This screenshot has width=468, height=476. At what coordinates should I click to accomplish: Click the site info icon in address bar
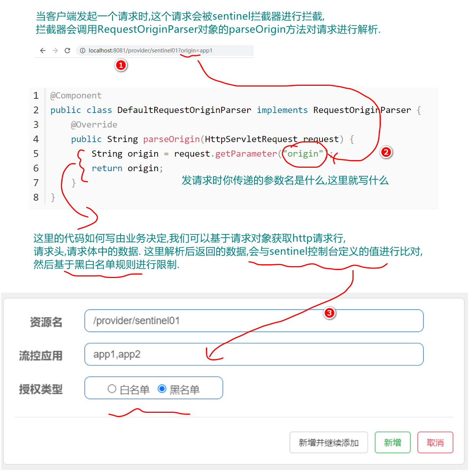pos(82,51)
